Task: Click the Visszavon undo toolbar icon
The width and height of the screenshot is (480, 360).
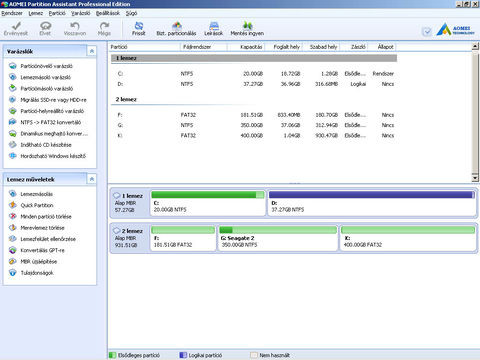Action: click(x=75, y=26)
